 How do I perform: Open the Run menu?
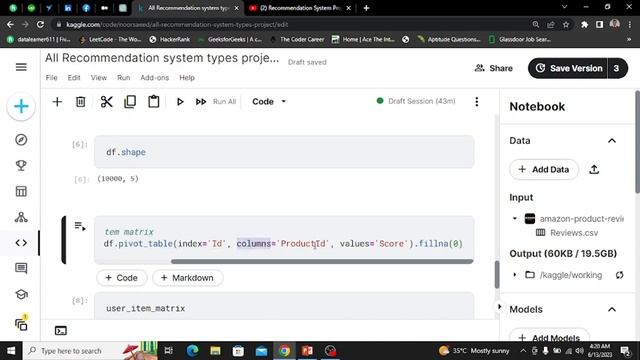point(124,78)
